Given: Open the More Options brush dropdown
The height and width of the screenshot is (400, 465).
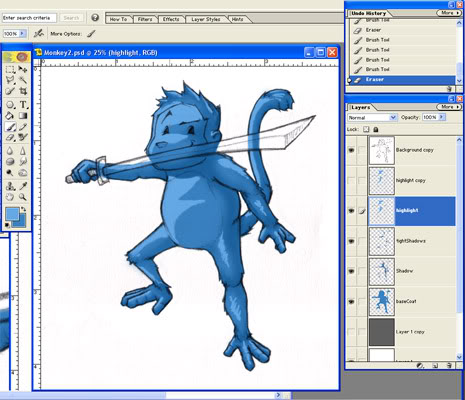Looking at the screenshot, I should pyautogui.click(x=91, y=34).
